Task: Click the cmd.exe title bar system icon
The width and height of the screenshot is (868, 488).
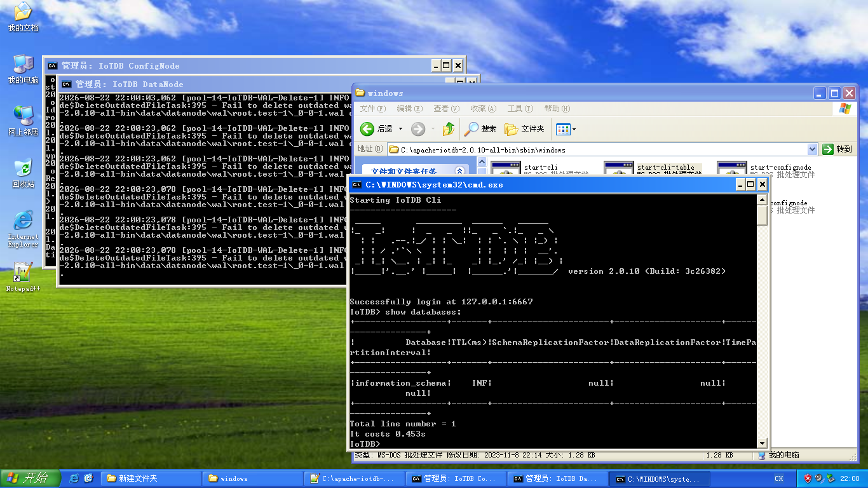Action: click(x=356, y=185)
